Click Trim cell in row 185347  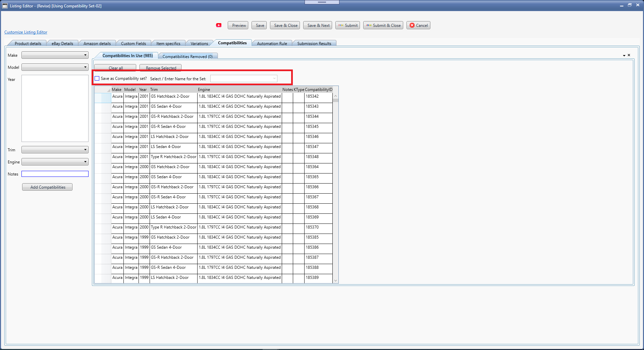(173, 148)
